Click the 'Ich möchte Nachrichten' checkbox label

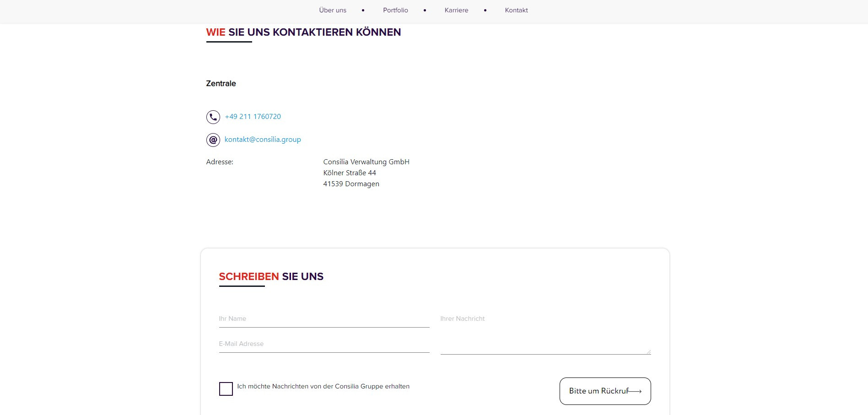pos(323,387)
